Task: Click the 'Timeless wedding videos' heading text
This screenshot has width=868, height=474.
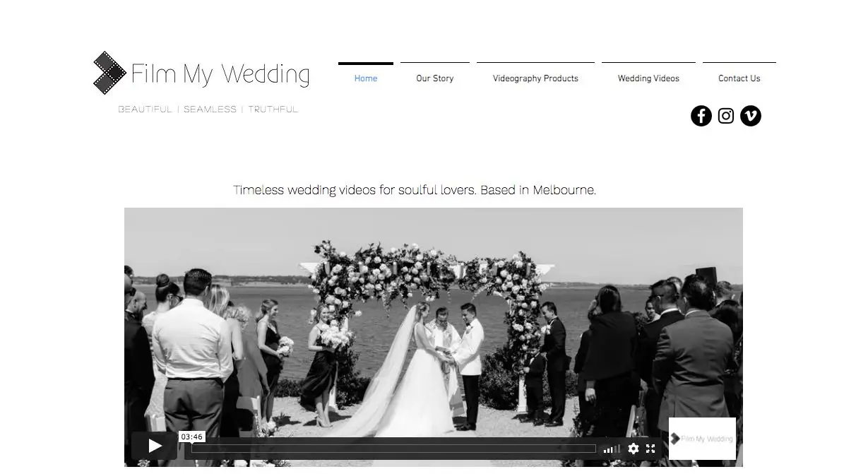Action: tap(415, 190)
